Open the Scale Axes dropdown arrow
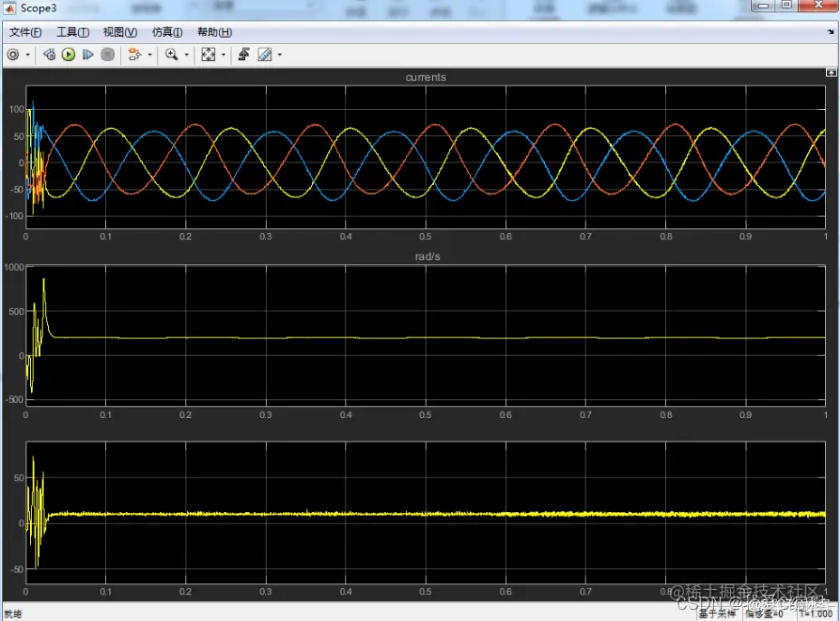 pyautogui.click(x=224, y=54)
